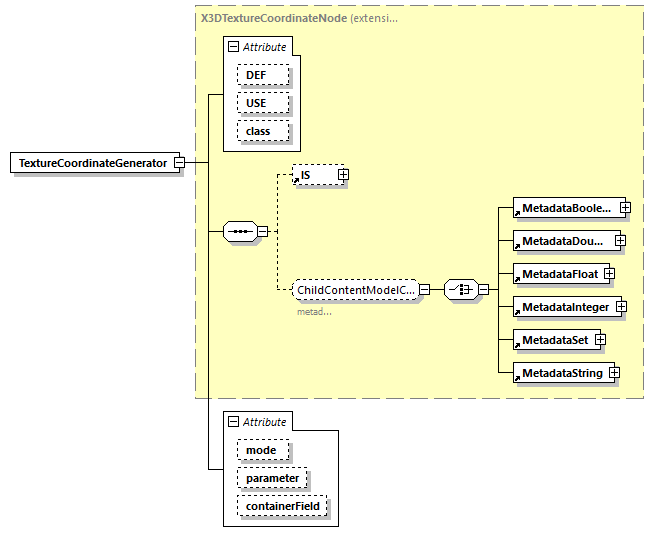654x544 pixels.
Task: Click the choice compositor icon
Action: pos(459,290)
